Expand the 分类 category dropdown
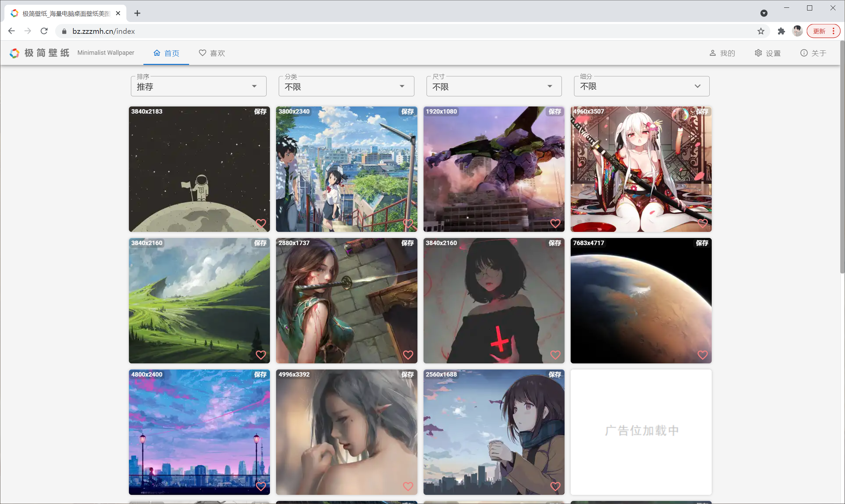 (346, 86)
